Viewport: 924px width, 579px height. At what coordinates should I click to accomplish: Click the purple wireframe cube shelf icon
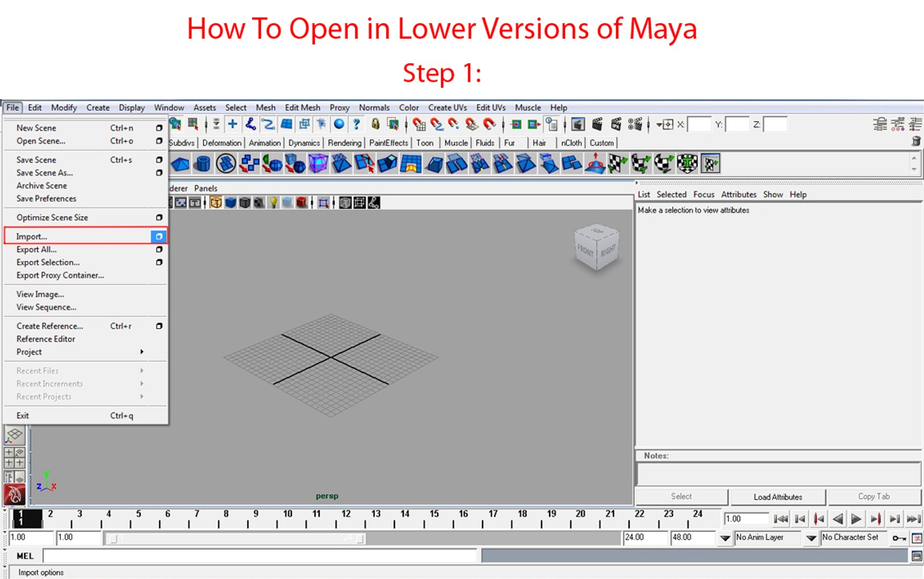[x=318, y=164]
